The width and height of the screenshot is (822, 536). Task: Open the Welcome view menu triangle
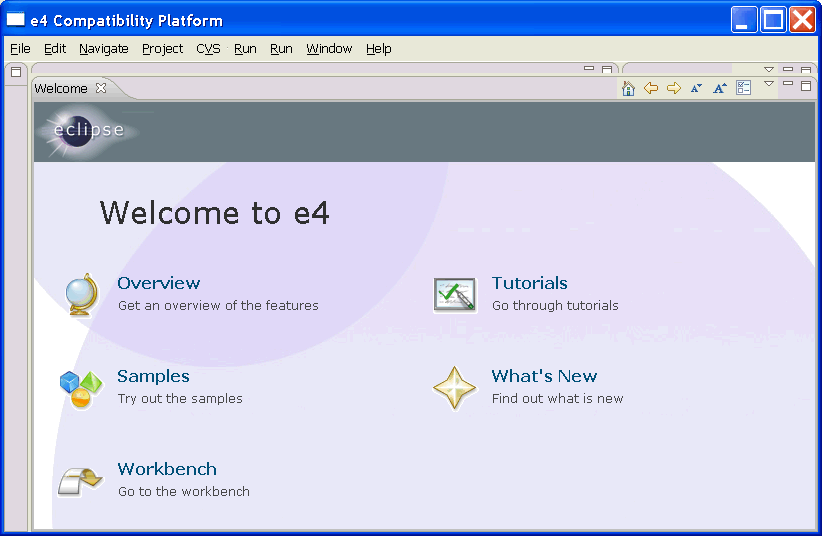click(x=769, y=83)
